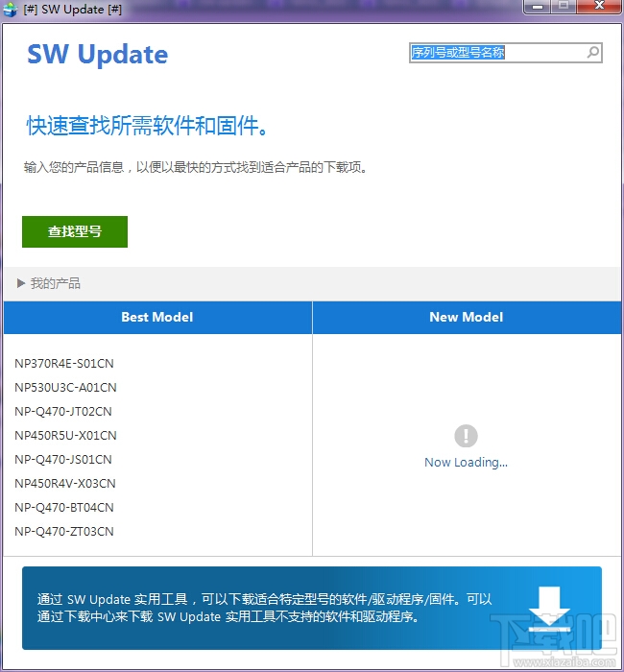Screen dimensions: 624x672
Task: Open model NP-Q470-BT04CN
Action: point(64,508)
